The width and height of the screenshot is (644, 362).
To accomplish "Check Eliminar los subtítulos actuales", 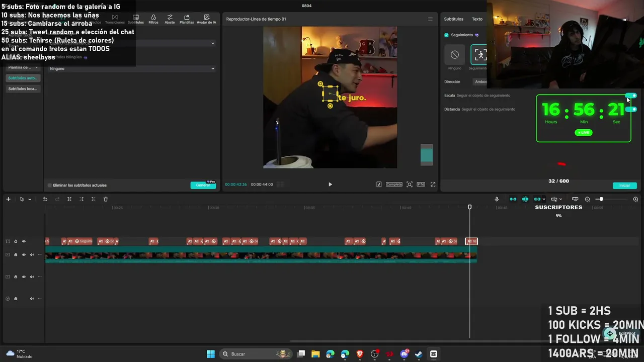I will click(49, 186).
